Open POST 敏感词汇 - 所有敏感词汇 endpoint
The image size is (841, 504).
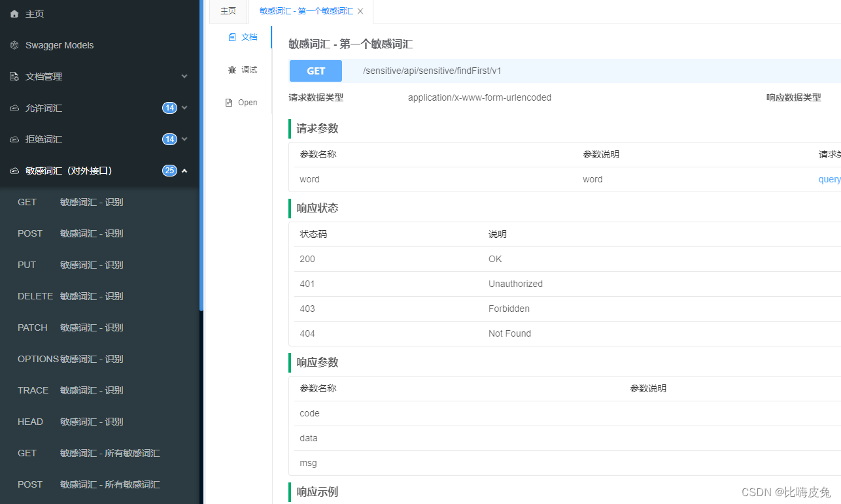click(x=99, y=484)
